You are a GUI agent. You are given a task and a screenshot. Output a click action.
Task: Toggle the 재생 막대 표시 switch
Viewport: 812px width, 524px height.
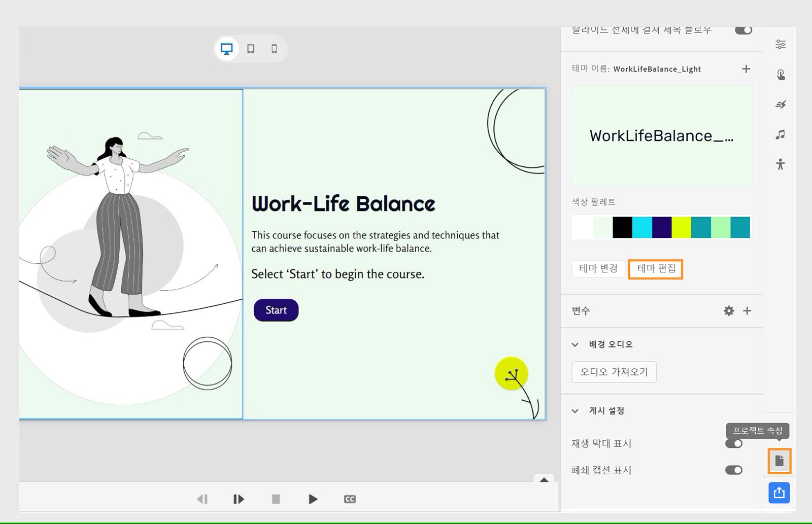point(734,444)
